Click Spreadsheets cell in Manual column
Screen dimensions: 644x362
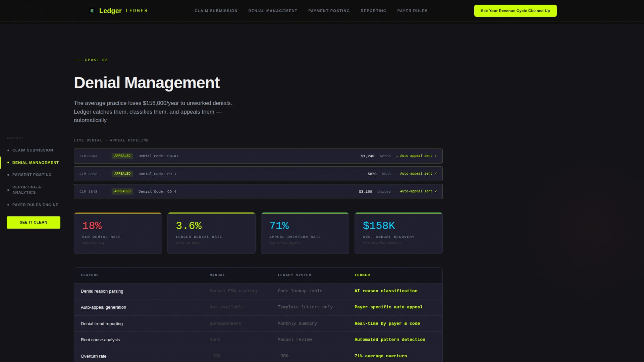coord(225,323)
